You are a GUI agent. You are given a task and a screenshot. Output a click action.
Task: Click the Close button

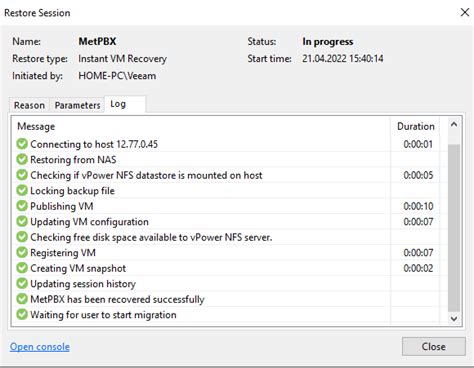click(433, 346)
